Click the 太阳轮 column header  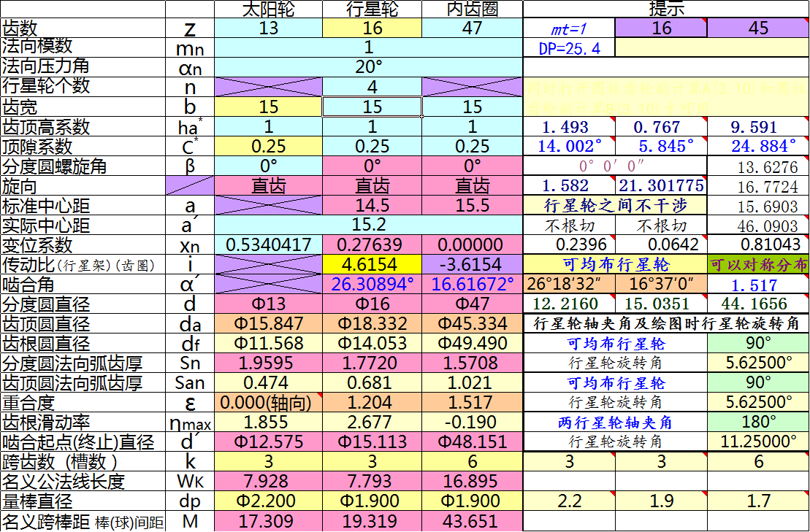[268, 9]
